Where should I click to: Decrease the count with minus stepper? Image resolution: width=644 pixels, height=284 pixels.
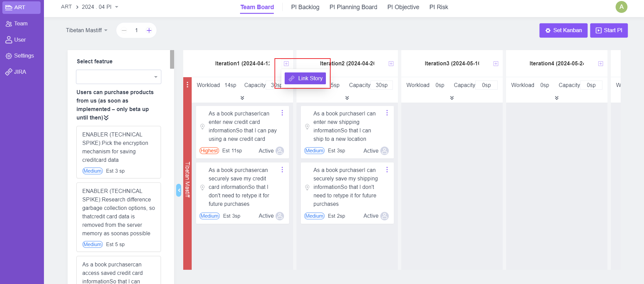(x=124, y=30)
